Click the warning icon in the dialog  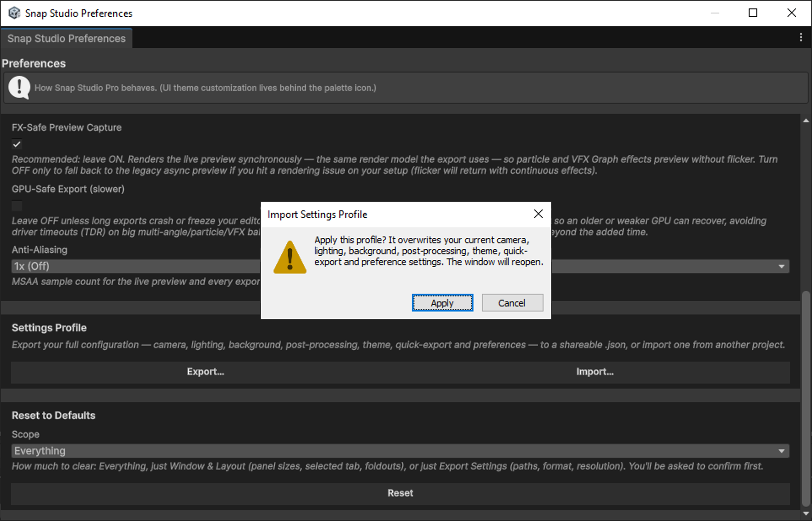[x=290, y=257]
